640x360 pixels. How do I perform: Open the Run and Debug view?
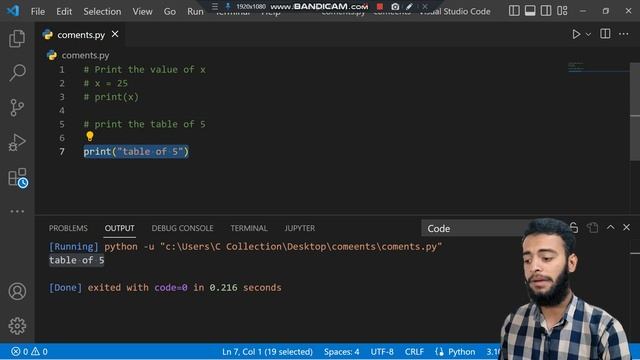click(x=17, y=142)
